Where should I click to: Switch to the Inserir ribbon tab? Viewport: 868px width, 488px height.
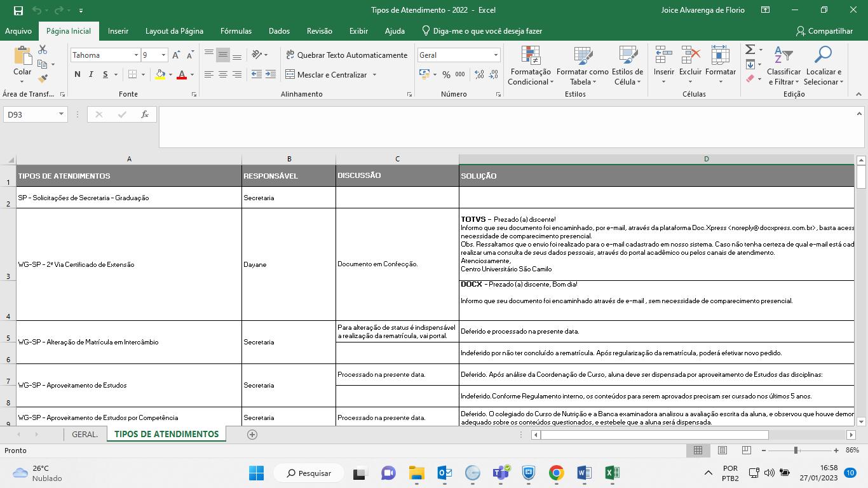point(118,31)
